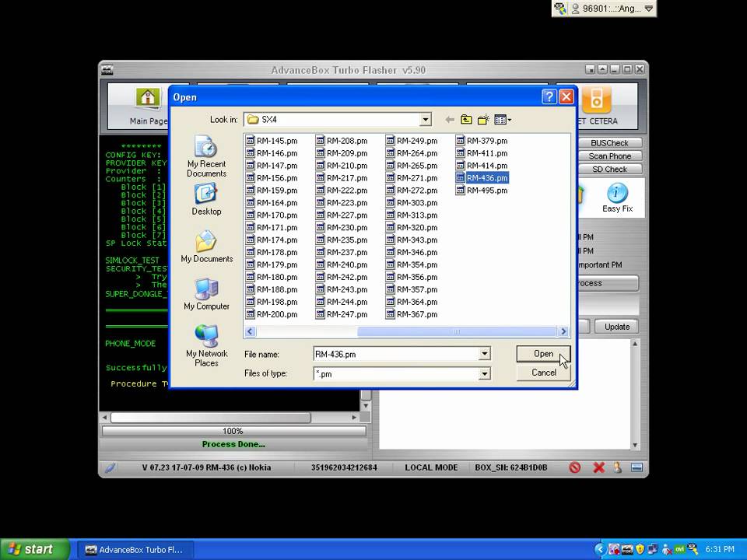
Task: Open the messenger status dropdown at top
Action: coord(648,9)
